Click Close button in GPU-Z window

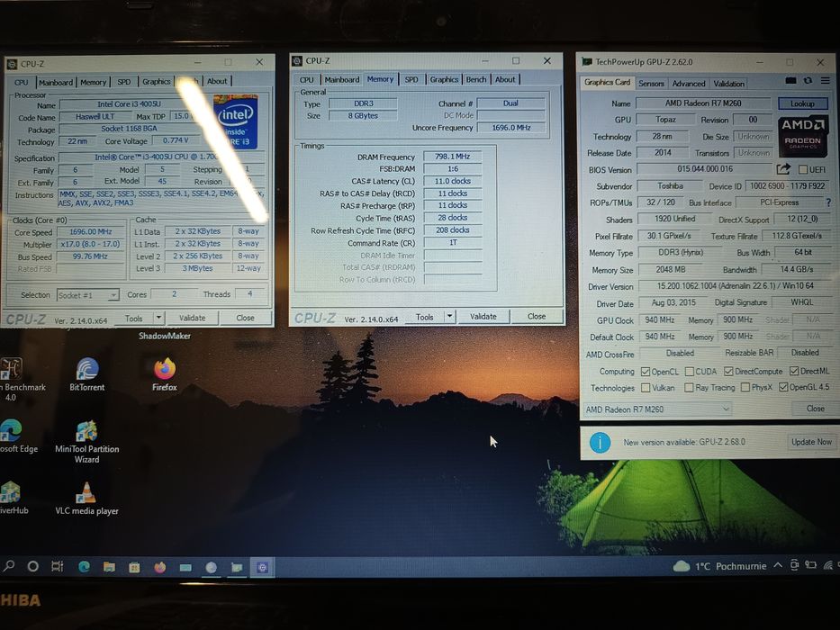815,409
